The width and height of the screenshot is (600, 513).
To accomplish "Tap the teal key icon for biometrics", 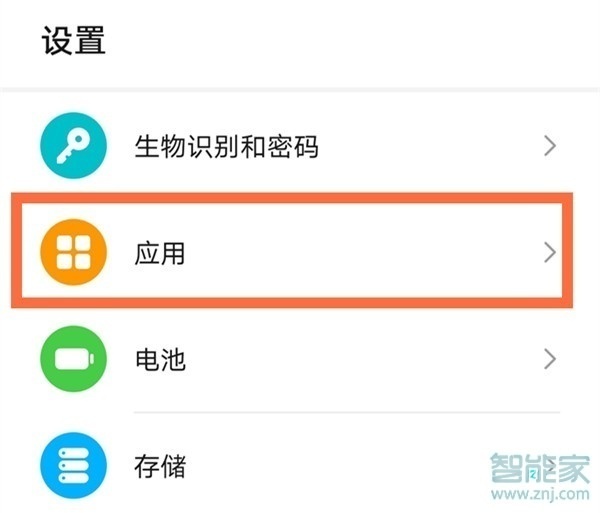I will click(x=73, y=147).
